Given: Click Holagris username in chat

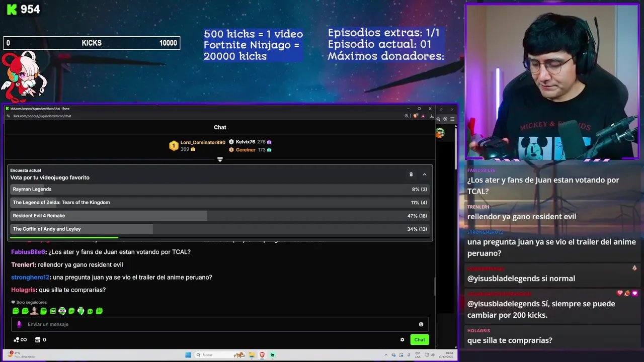Looking at the screenshot, I should click(24, 290).
